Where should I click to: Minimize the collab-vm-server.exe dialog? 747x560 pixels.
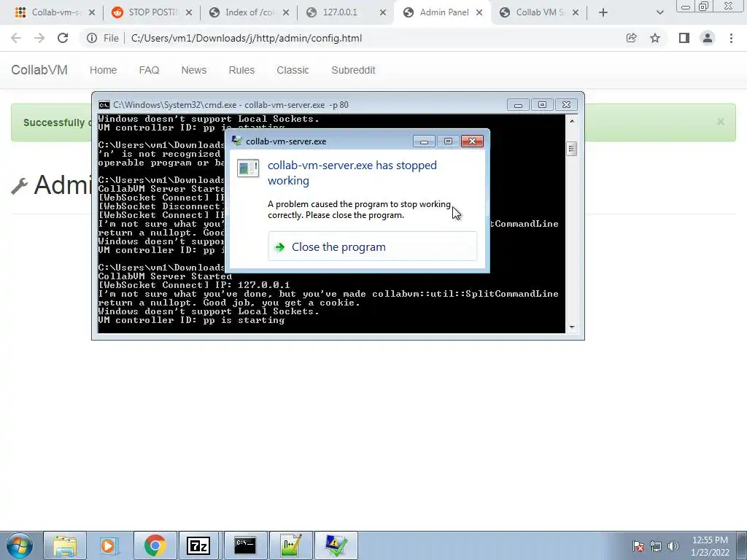424,141
